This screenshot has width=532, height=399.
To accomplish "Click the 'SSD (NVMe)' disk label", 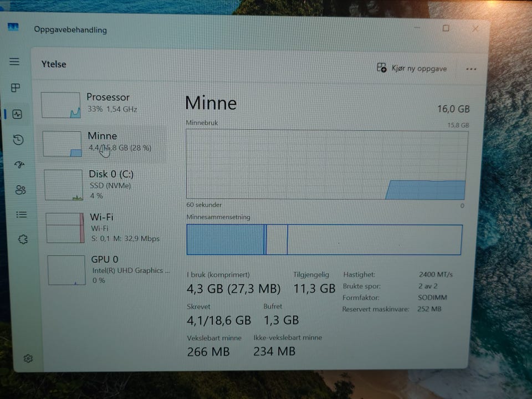I will pos(110,186).
